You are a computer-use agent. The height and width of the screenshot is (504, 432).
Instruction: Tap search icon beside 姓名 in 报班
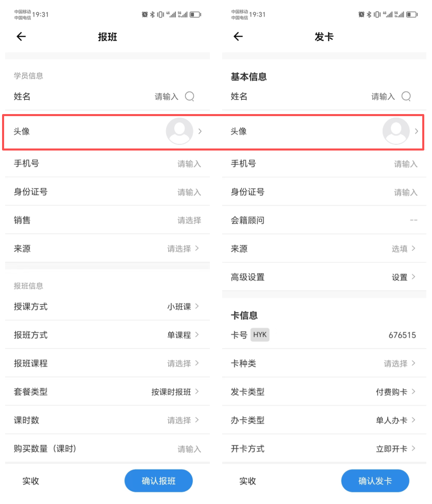tap(190, 96)
